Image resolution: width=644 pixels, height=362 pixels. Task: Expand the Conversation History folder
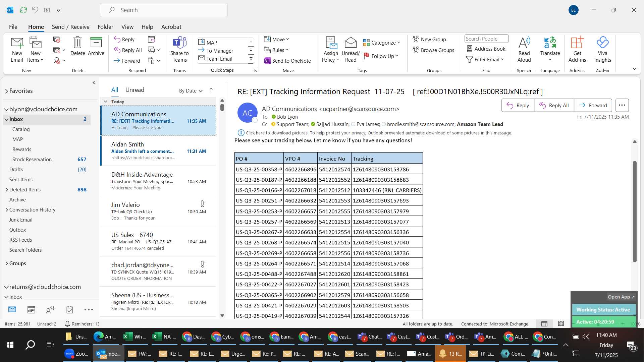click(7, 210)
